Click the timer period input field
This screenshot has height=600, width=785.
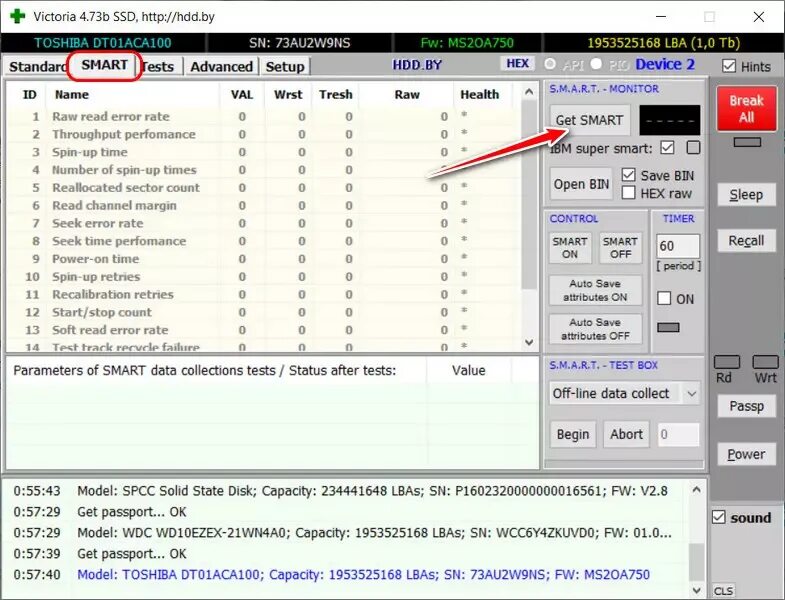(678, 246)
